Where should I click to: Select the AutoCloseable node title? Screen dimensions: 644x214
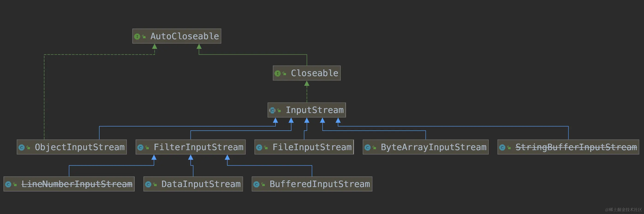185,36
